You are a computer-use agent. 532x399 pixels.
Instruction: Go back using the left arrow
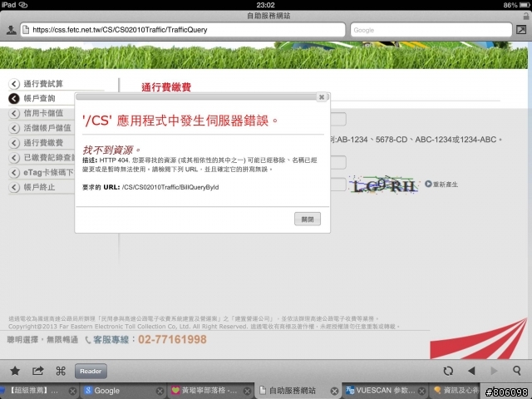471,371
